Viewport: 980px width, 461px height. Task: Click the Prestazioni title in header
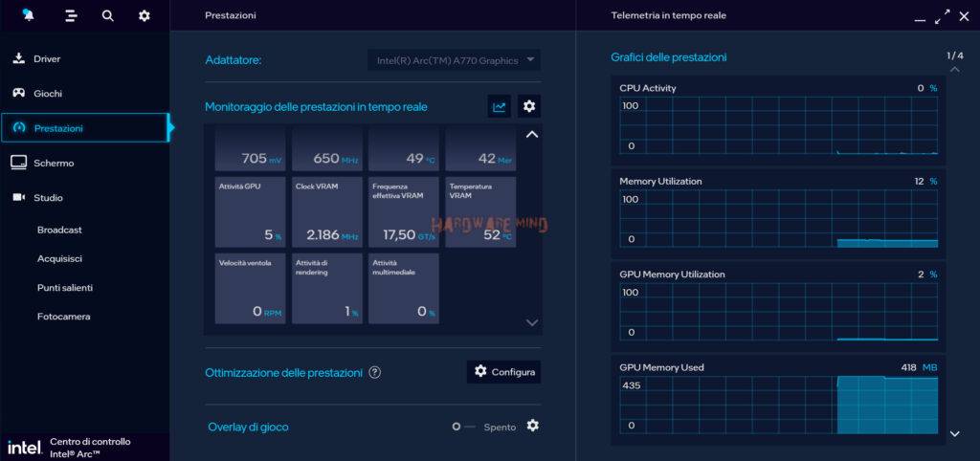tap(230, 15)
